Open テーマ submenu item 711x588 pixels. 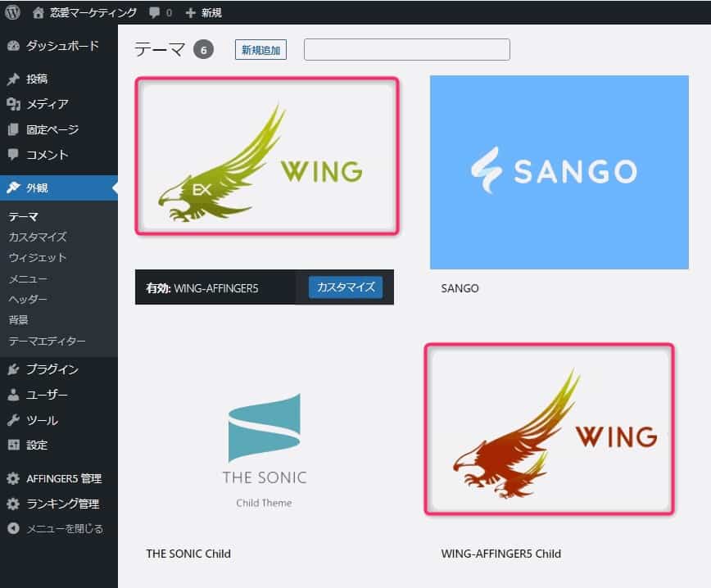23,217
